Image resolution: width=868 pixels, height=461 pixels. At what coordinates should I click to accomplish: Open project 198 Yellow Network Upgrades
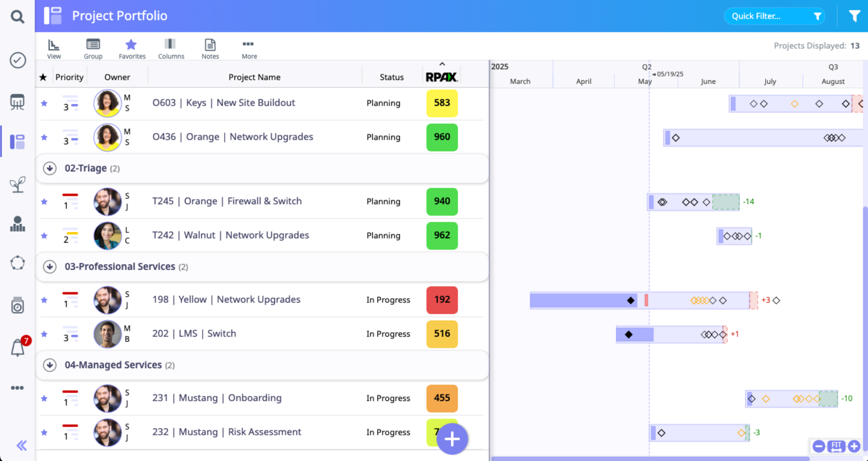click(226, 300)
